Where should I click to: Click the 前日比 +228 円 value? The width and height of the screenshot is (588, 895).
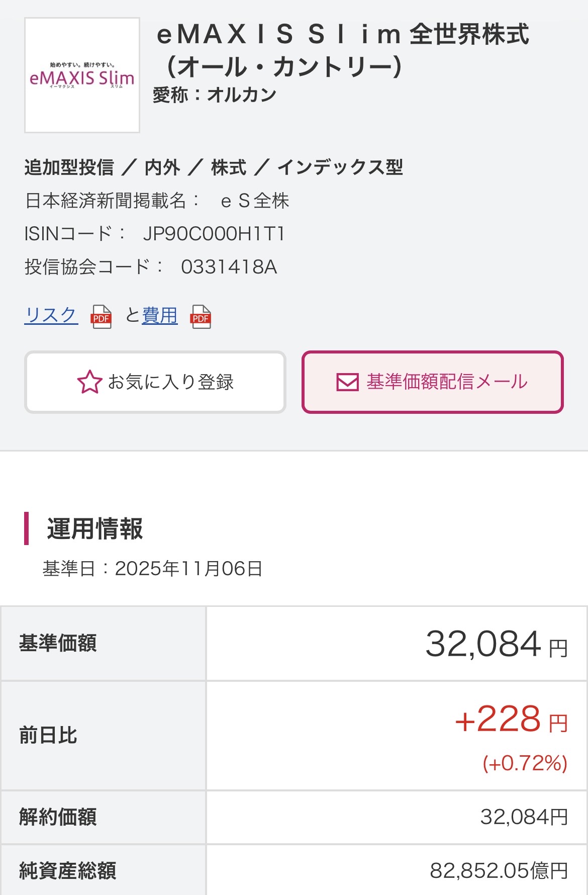[x=511, y=720]
